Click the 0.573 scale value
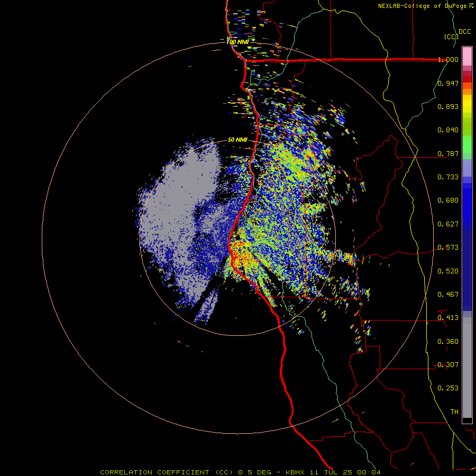Screen dimensions: 476x476 448,248
